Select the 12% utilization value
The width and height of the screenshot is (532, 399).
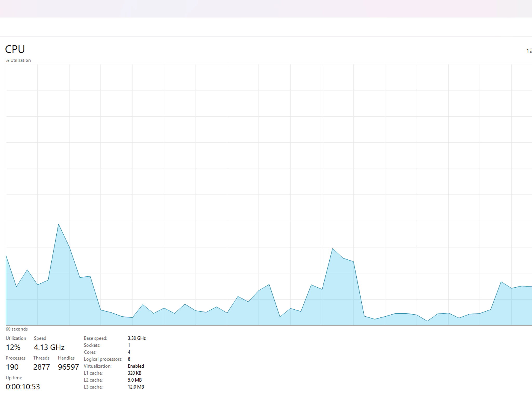click(13, 347)
